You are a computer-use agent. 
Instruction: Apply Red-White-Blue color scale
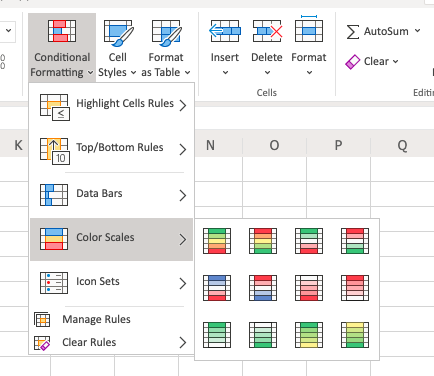[263, 288]
